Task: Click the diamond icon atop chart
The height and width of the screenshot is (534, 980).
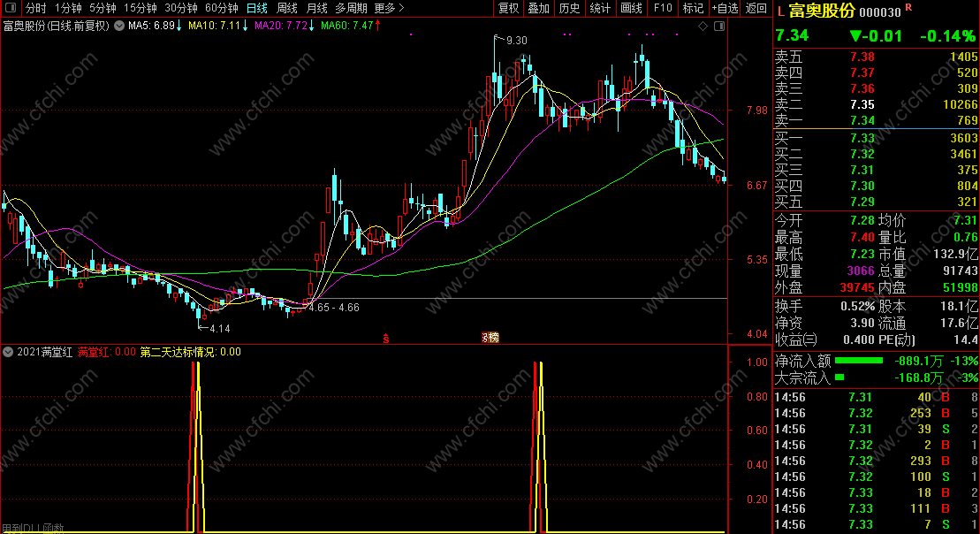Action: 703,26
